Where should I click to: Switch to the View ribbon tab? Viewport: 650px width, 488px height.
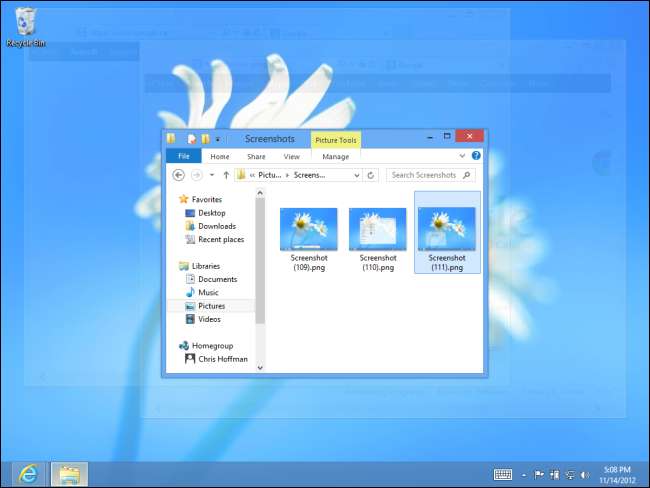(x=291, y=157)
